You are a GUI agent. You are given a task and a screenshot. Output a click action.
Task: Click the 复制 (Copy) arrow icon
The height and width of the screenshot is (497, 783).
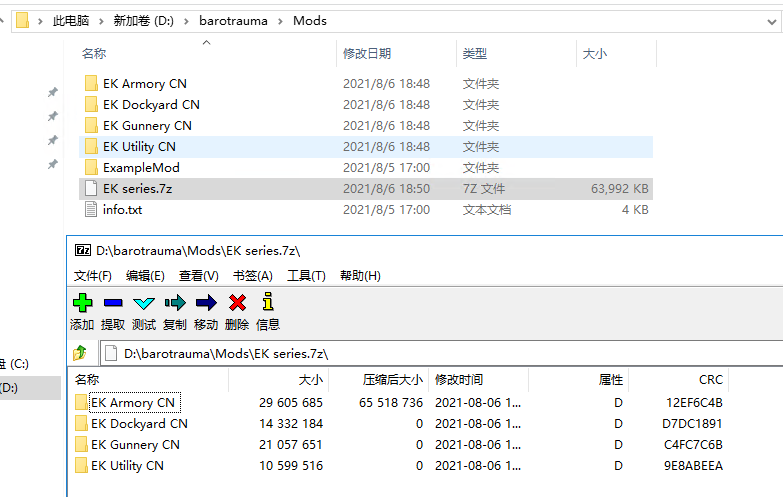pyautogui.click(x=175, y=303)
